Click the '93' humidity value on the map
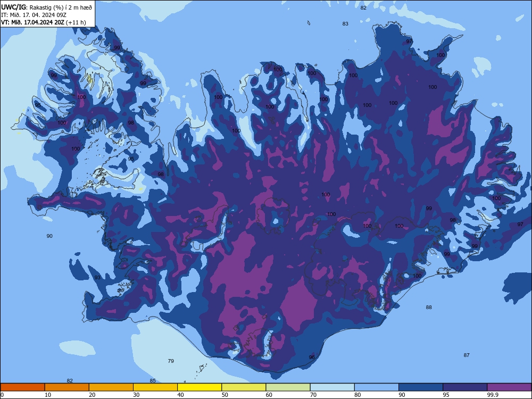532x399 pixels. click(x=97, y=278)
